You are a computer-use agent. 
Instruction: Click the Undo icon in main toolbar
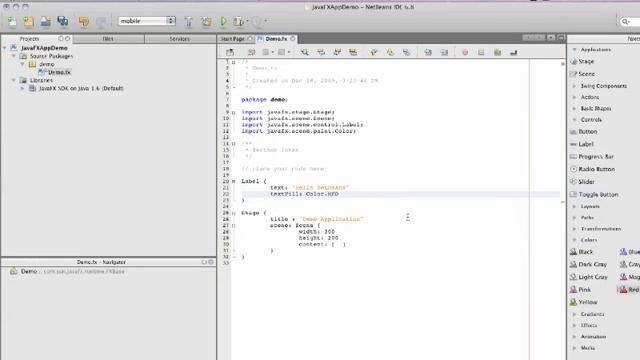[84, 21]
